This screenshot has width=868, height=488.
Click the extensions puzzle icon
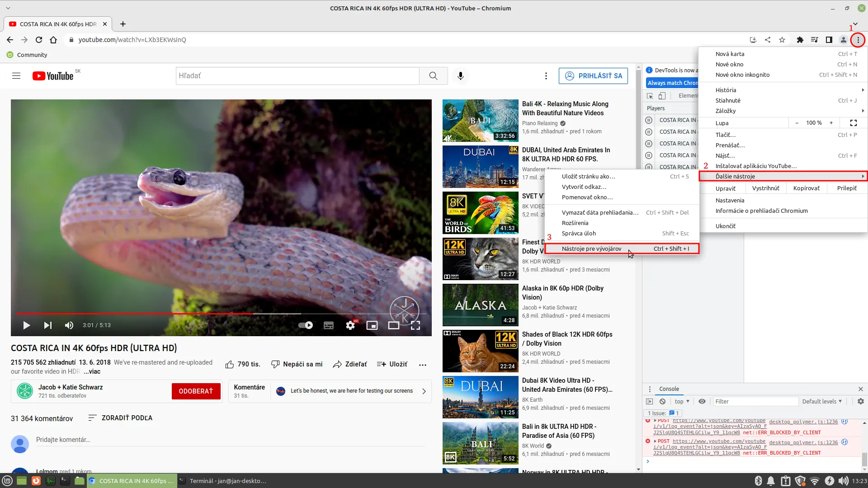coord(800,40)
